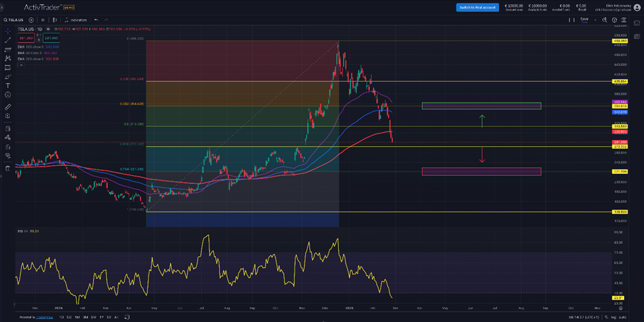The width and height of the screenshot is (644, 322).
Task: Select the crosshair cursor tool
Action: pos(8,31)
